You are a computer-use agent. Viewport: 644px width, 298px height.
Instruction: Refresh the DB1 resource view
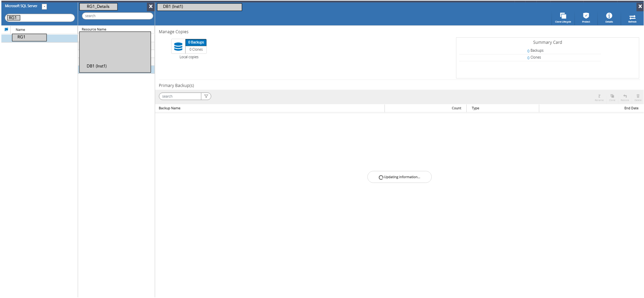click(632, 17)
